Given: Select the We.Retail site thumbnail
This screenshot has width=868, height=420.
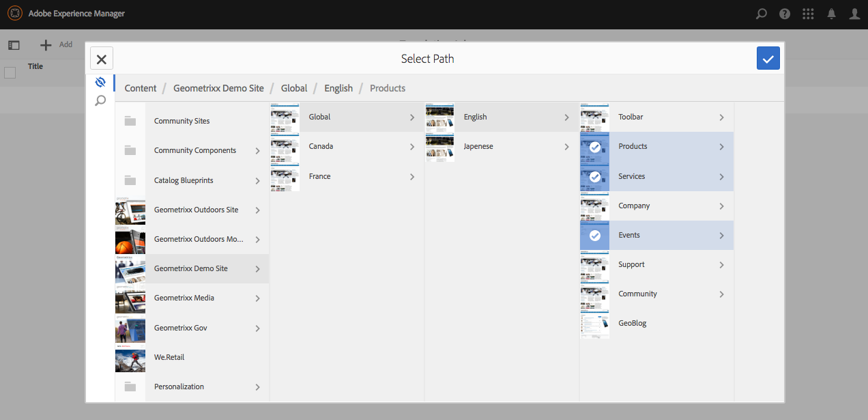Looking at the screenshot, I should pos(130,357).
